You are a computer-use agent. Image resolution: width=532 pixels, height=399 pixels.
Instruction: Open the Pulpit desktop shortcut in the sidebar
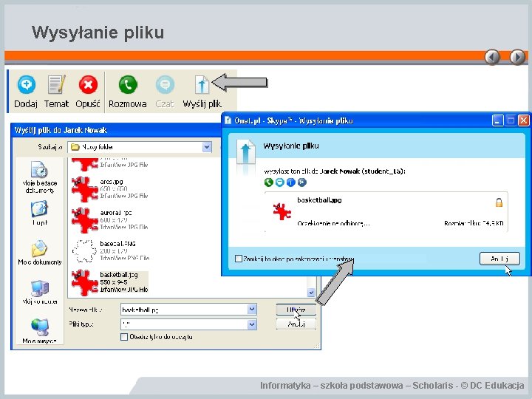click(39, 214)
